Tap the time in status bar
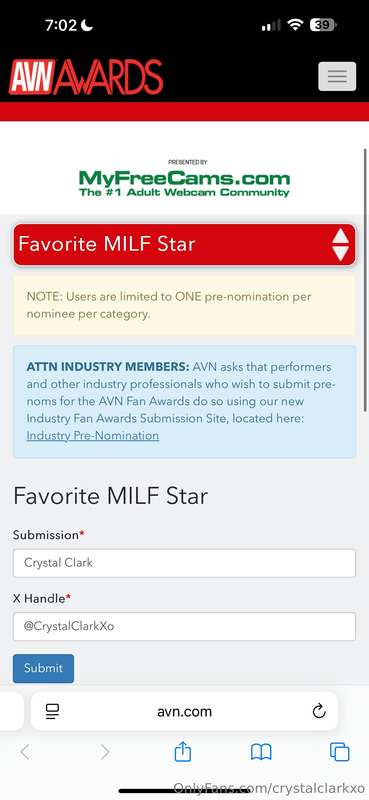The height and width of the screenshot is (800, 369). tap(61, 25)
